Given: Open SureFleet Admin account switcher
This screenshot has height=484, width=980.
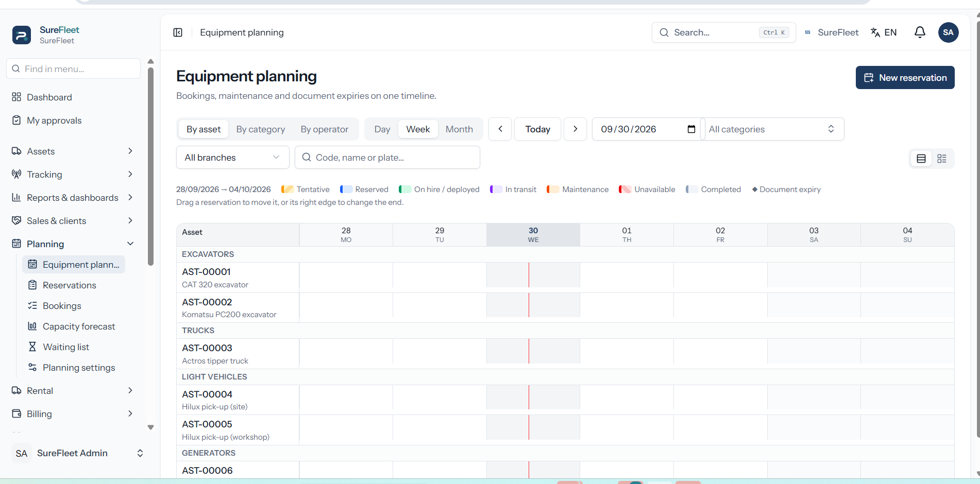Looking at the screenshot, I should [78, 453].
